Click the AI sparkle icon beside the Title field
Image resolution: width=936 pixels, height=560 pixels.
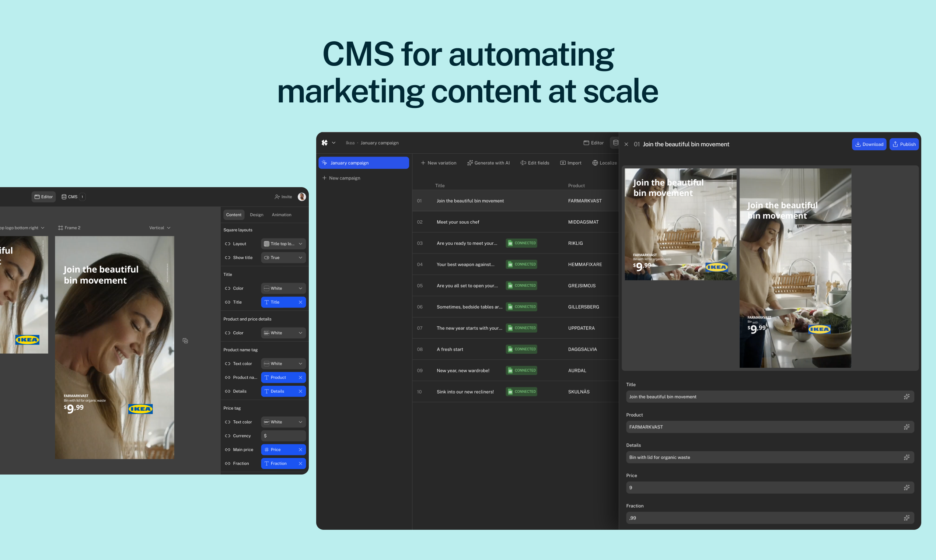click(x=907, y=396)
